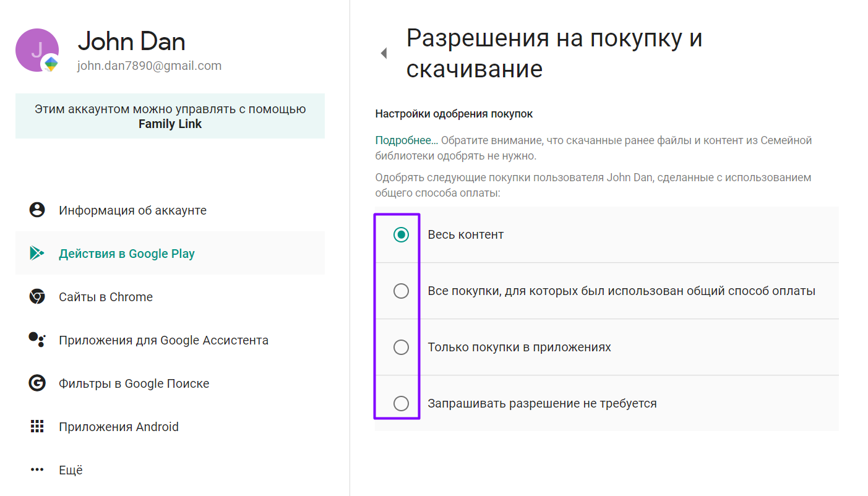
Task: Select the "Весь контент" radio button
Action: tap(401, 234)
